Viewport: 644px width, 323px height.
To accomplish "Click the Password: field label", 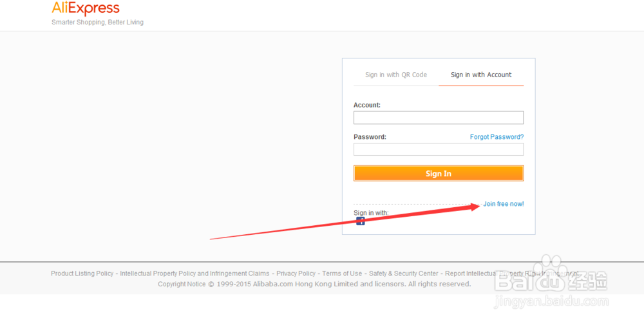I will tap(370, 137).
